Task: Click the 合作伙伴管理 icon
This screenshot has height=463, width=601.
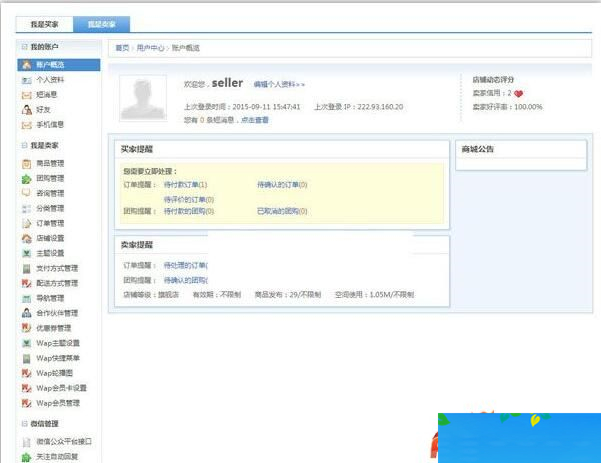Action: 26,313
